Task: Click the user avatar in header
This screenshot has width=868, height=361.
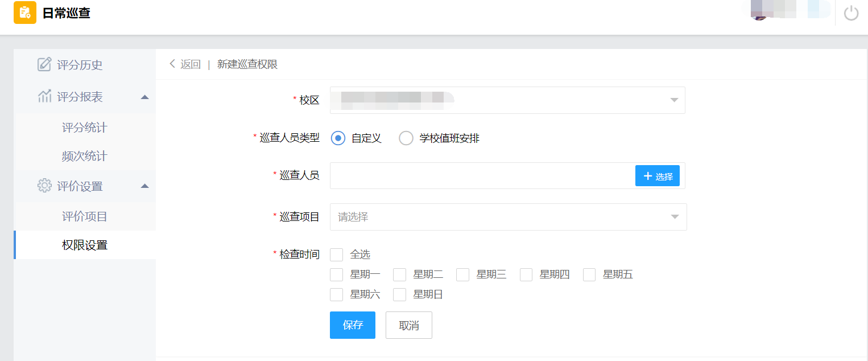Action: 760,11
